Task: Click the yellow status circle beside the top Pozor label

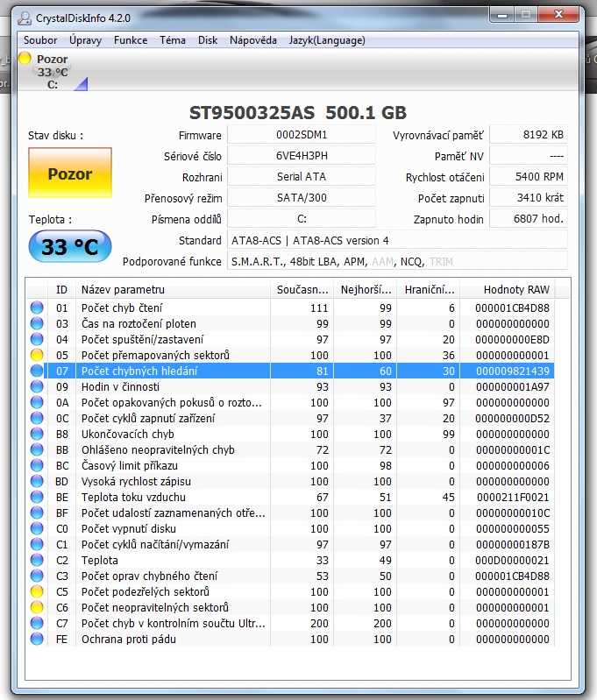Action: point(25,58)
